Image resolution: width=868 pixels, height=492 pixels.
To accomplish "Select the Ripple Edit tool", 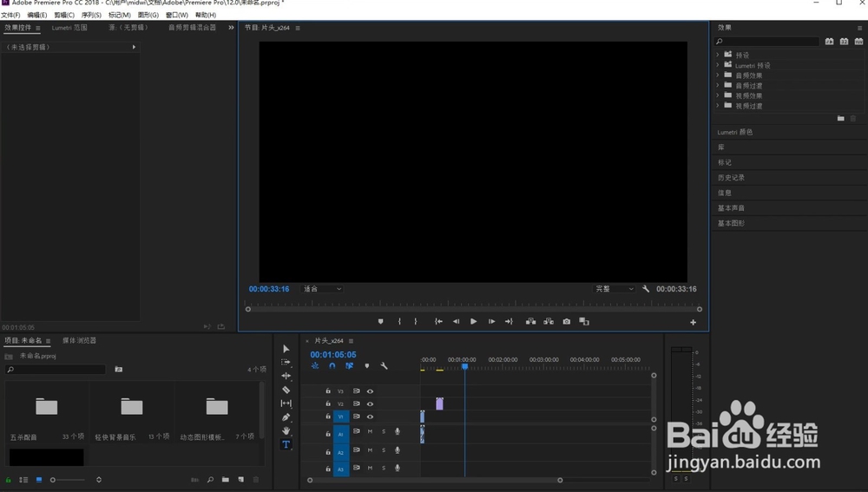I will (286, 376).
